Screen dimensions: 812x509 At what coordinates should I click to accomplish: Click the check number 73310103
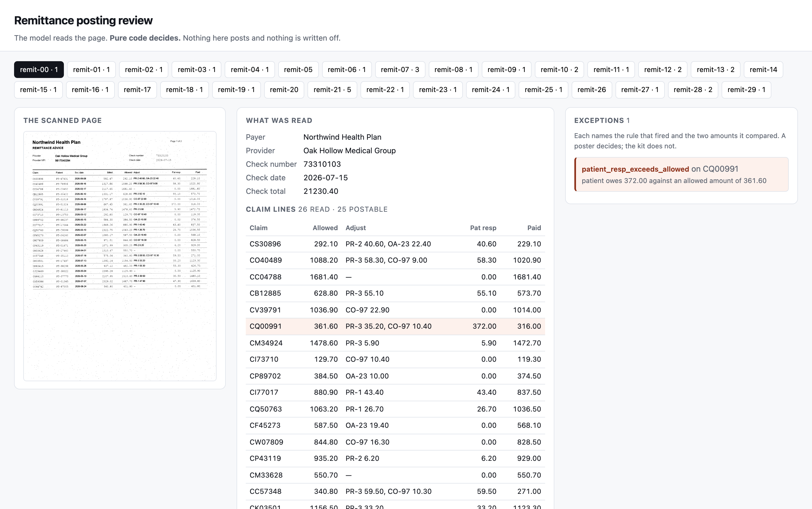(x=322, y=164)
